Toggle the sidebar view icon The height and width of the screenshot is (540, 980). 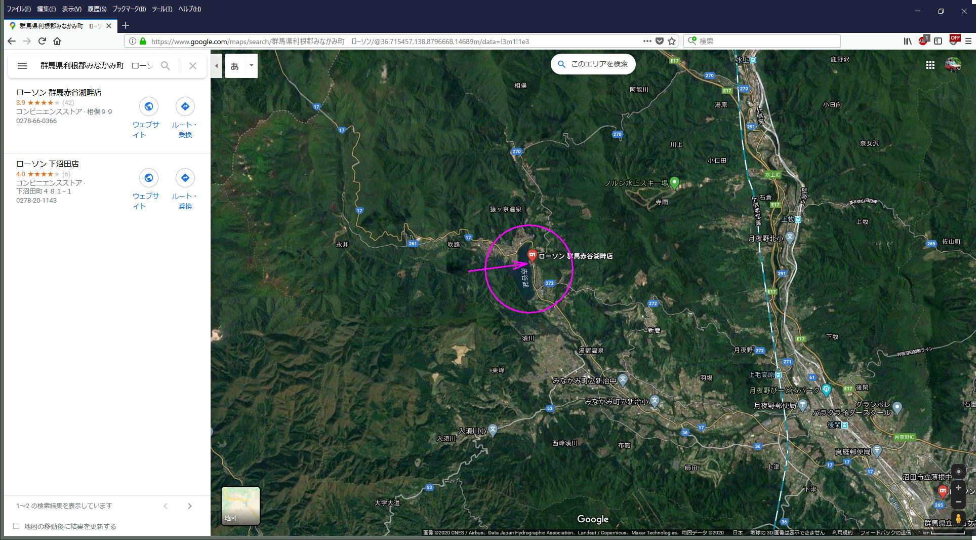[938, 41]
